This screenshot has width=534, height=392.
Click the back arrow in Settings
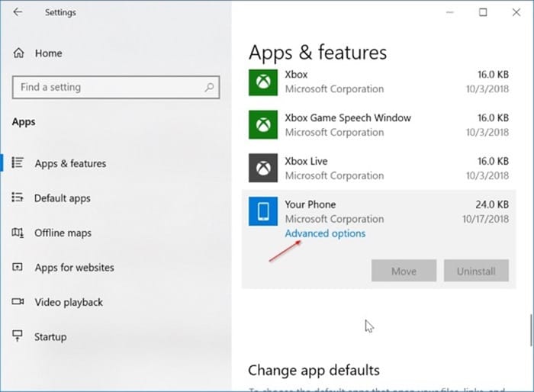pos(18,12)
